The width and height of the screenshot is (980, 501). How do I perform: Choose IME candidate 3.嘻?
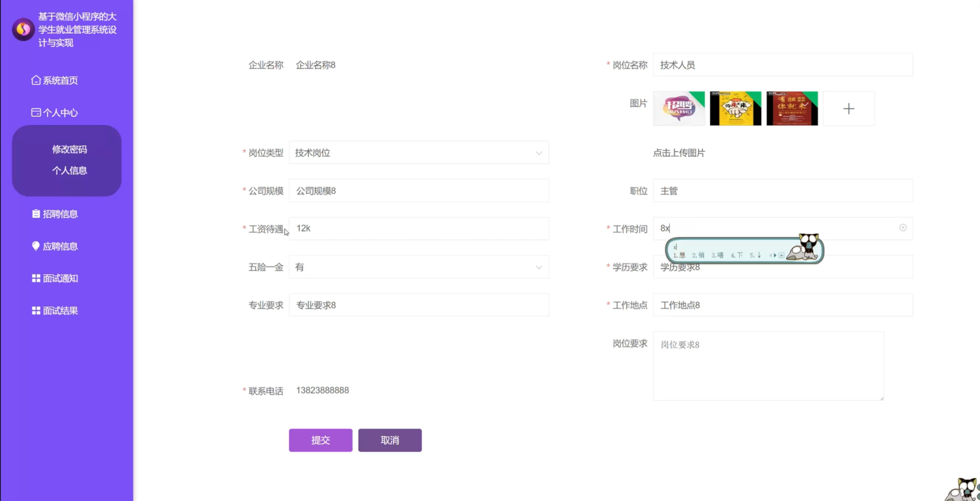click(x=717, y=255)
